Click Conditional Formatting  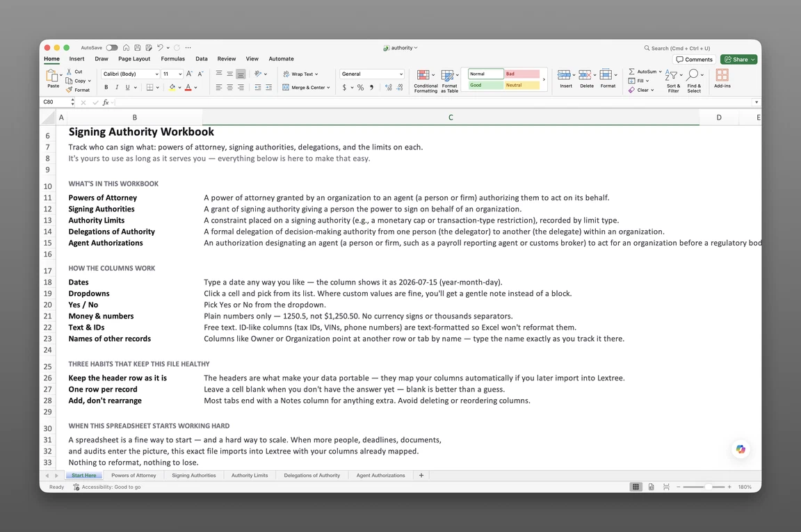point(426,81)
